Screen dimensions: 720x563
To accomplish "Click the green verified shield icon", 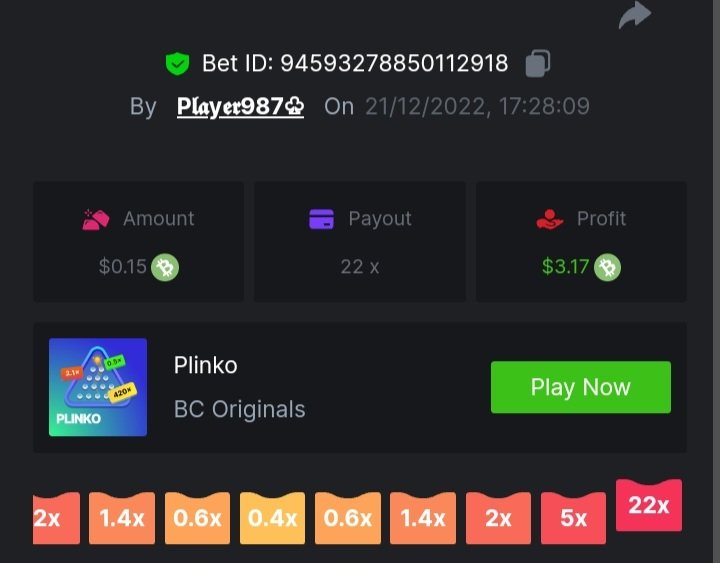I will (177, 63).
